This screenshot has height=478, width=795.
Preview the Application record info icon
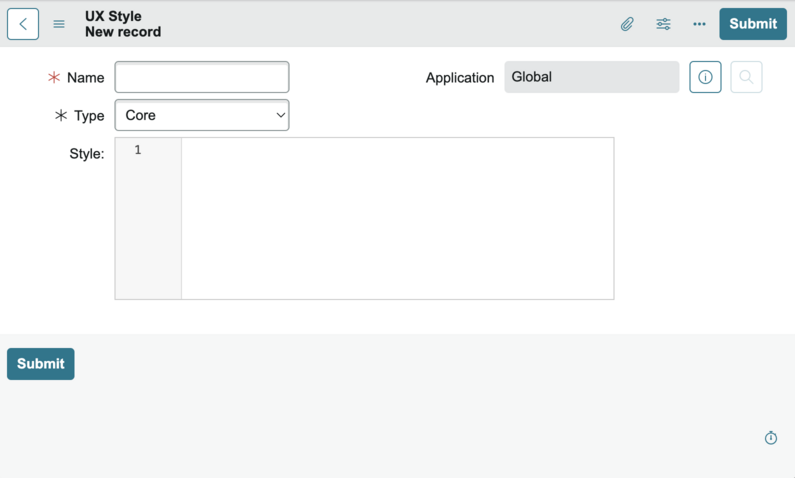pyautogui.click(x=705, y=77)
